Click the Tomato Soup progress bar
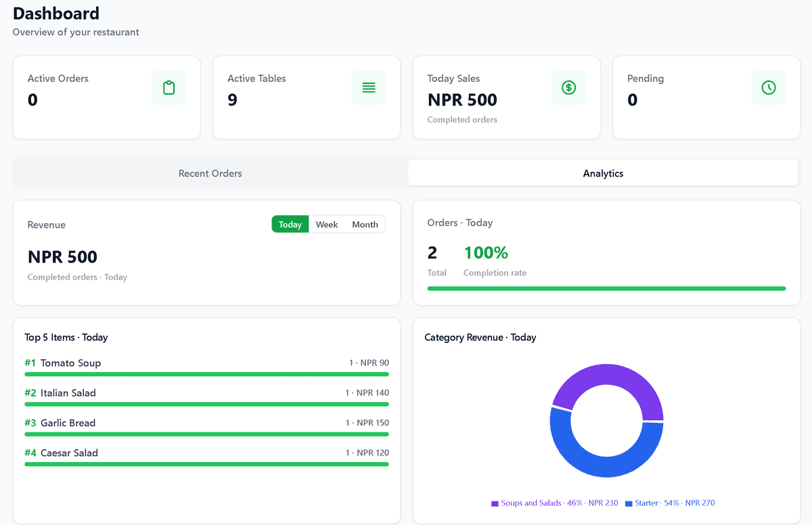This screenshot has height=525, width=812. [x=206, y=374]
